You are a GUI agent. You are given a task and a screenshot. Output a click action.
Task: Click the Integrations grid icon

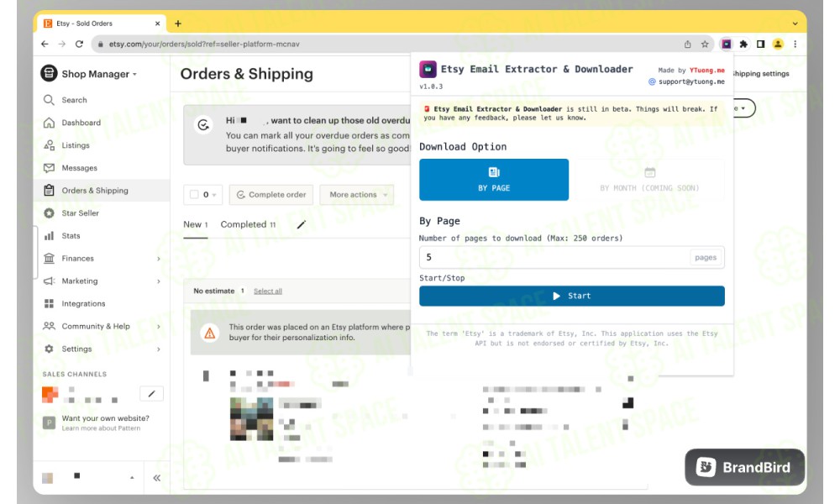tap(49, 304)
